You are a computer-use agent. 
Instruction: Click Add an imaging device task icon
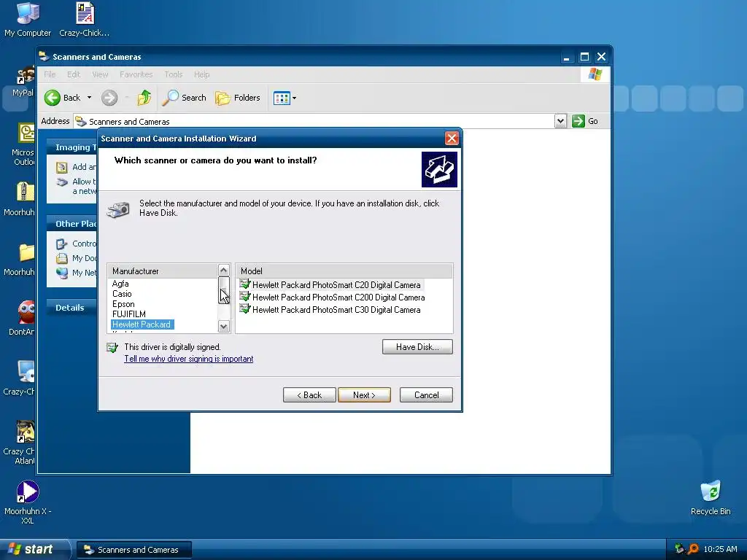click(62, 167)
